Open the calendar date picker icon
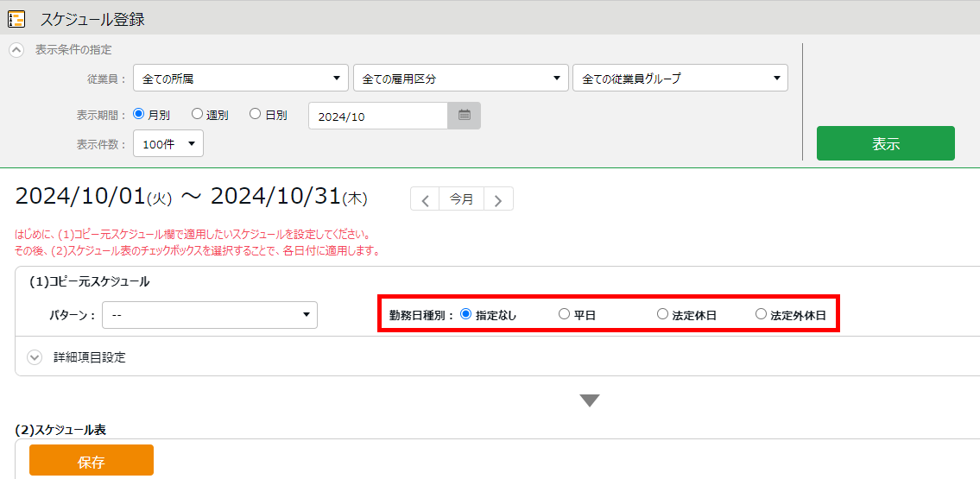 (464, 116)
